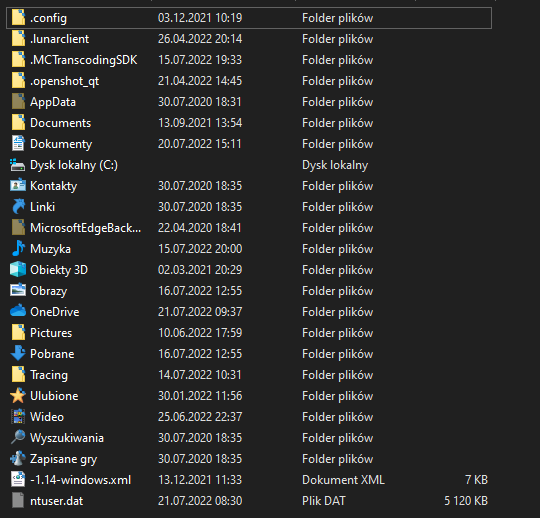The width and height of the screenshot is (540, 518).
Task: Select the Kontakty contact card icon
Action: pos(18,185)
